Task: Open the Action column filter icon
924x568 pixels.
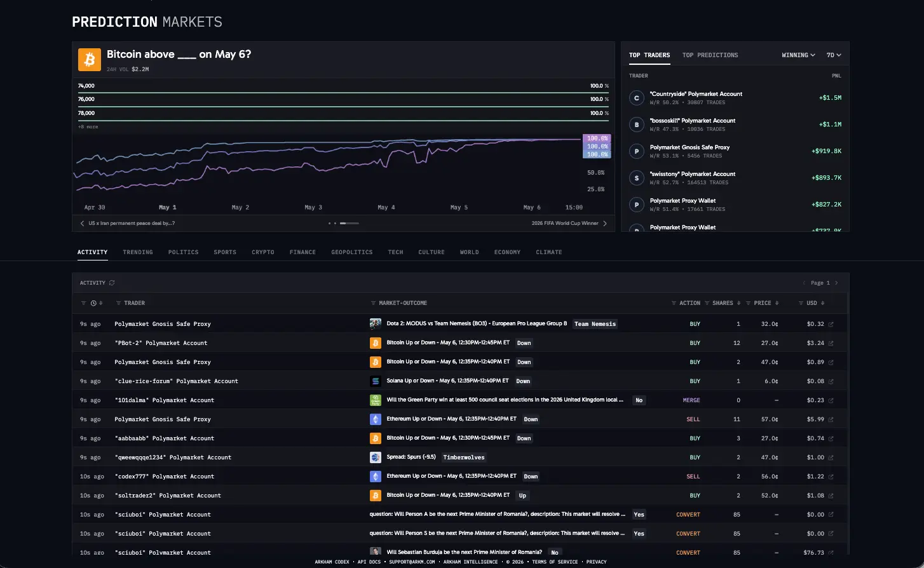Action: [674, 303]
